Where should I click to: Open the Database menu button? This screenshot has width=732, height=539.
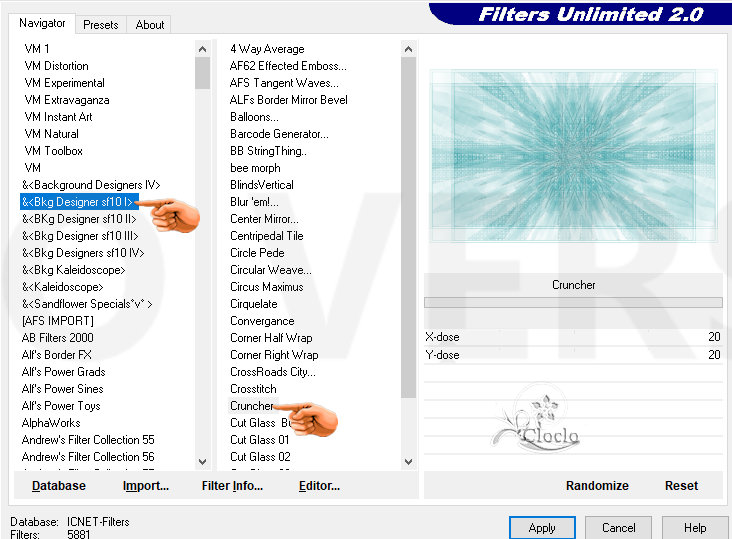coord(59,486)
